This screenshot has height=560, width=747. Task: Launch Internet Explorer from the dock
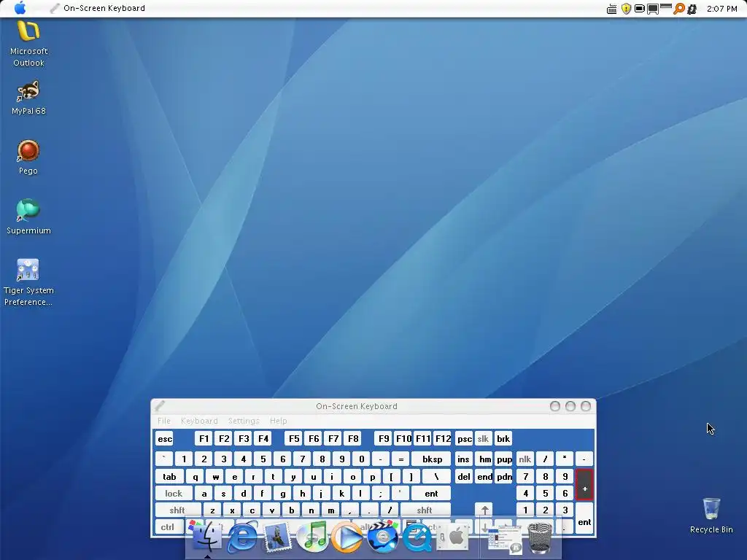(x=242, y=537)
